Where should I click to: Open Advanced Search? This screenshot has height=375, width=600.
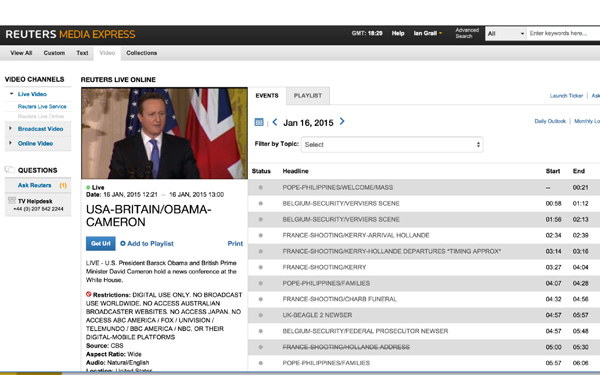pos(467,33)
